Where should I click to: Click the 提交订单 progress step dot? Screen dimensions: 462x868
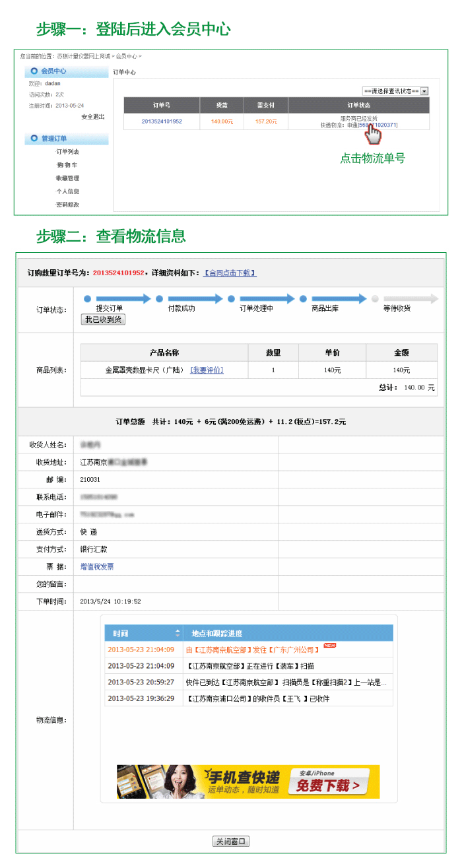click(x=87, y=298)
